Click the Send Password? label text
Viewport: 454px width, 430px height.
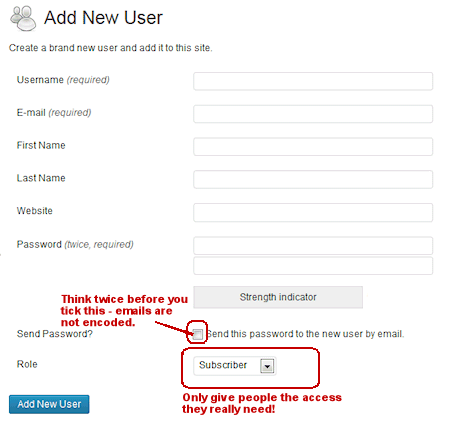(x=55, y=334)
